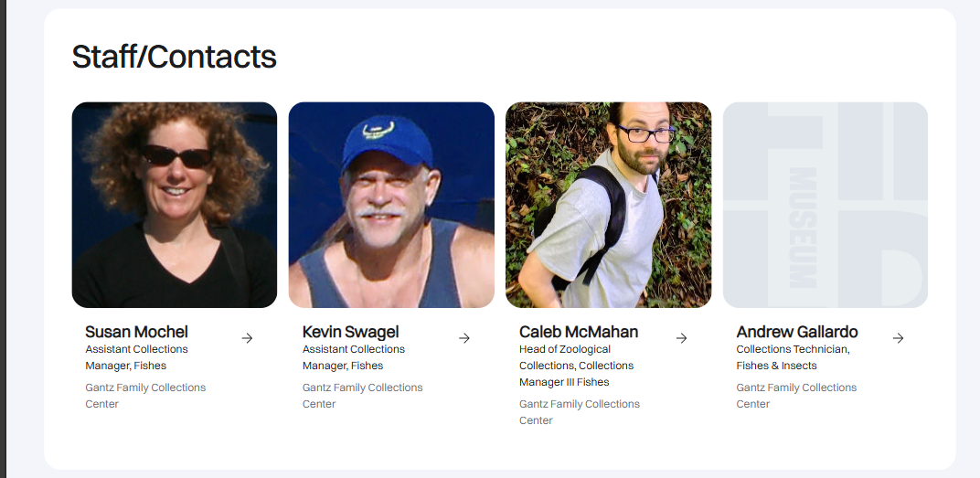Click the Staff/Contacts section heading
This screenshot has width=980, height=478.
pos(175,57)
